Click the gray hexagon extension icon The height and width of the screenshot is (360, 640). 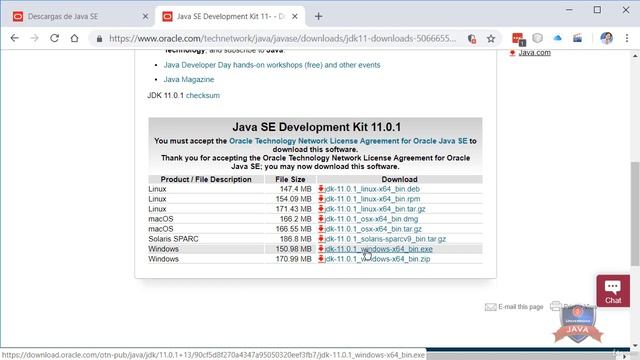pyautogui.click(x=538, y=38)
